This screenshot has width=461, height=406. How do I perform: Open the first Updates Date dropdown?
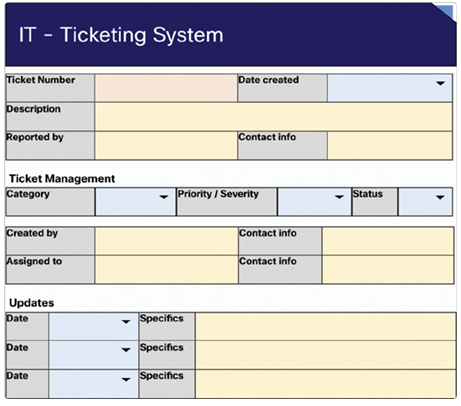126,322
